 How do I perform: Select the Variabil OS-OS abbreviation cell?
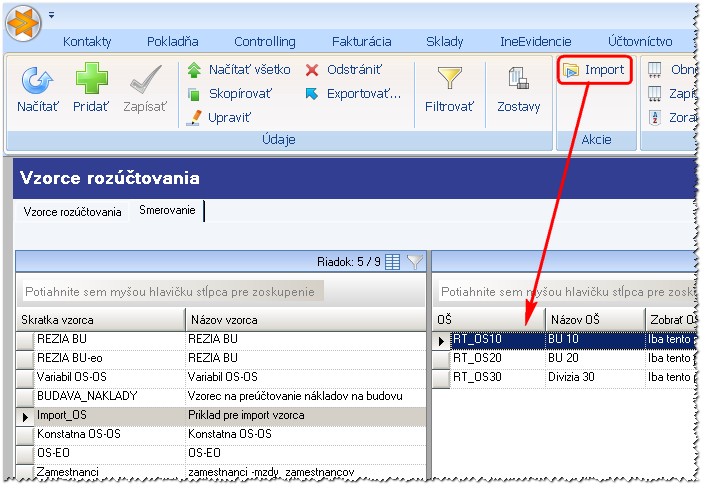[110, 377]
